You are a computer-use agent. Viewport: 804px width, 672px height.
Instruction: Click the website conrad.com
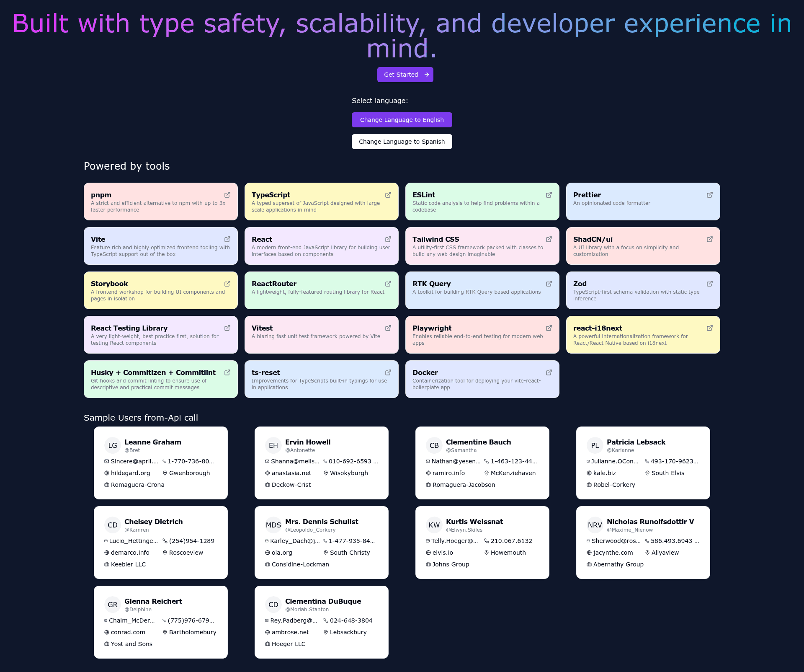[x=128, y=632]
